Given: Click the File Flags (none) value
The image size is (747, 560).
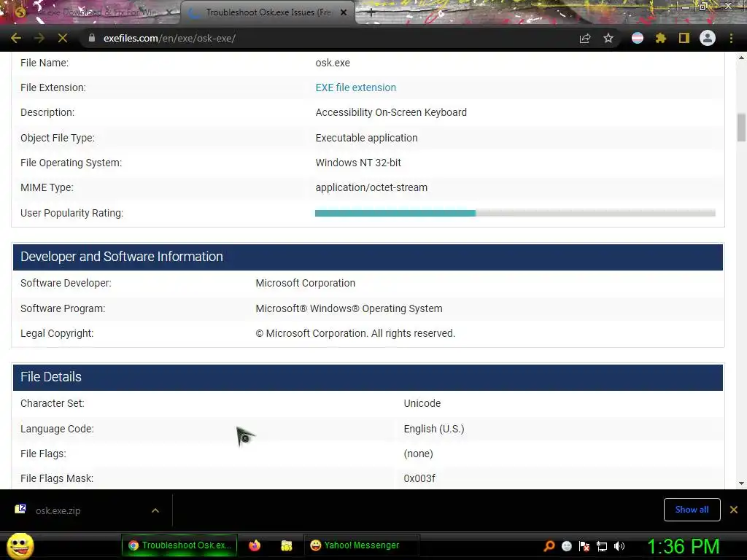Looking at the screenshot, I should click(x=418, y=454).
